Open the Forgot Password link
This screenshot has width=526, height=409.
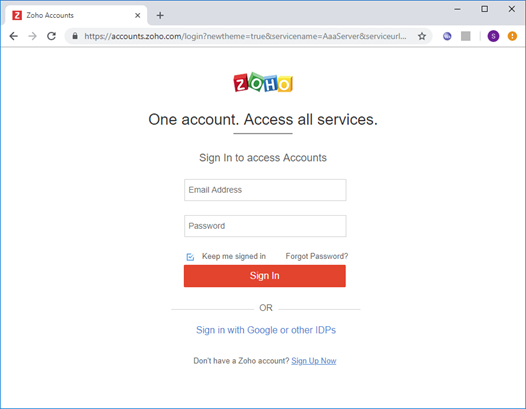coord(317,256)
